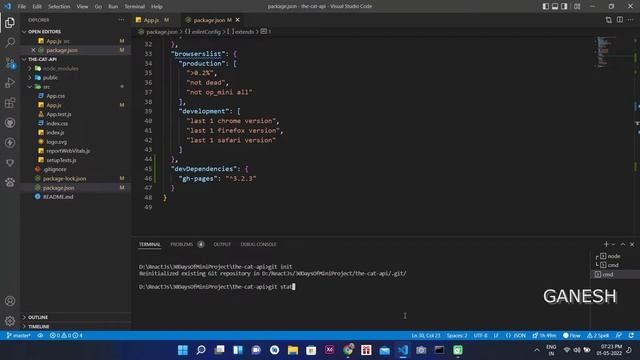Open File Explorer from the taskbar

pos(293,350)
